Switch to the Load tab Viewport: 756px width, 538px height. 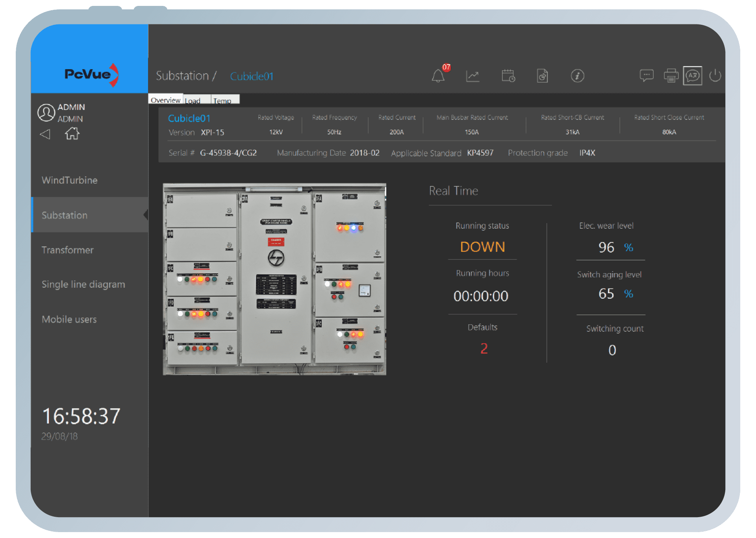(x=196, y=100)
